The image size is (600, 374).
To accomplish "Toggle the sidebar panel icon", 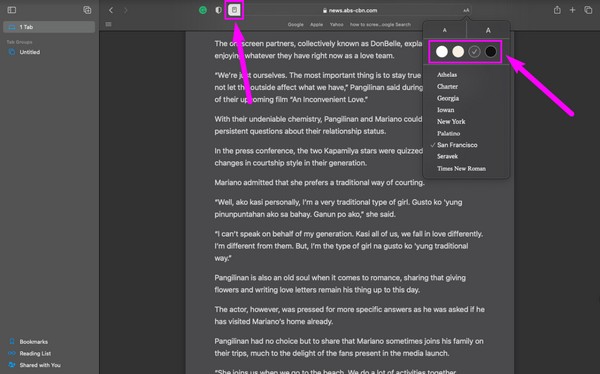I will [11, 10].
